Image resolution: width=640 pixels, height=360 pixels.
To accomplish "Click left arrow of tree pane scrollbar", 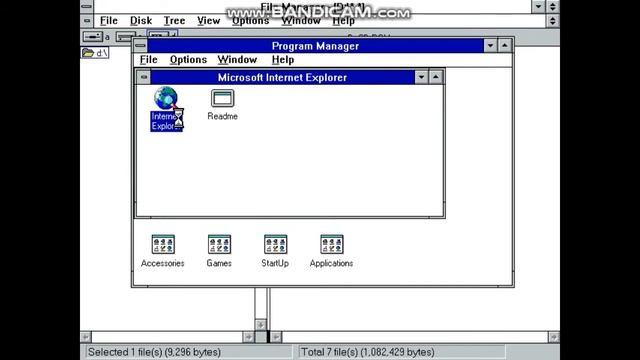I will click(x=86, y=337).
